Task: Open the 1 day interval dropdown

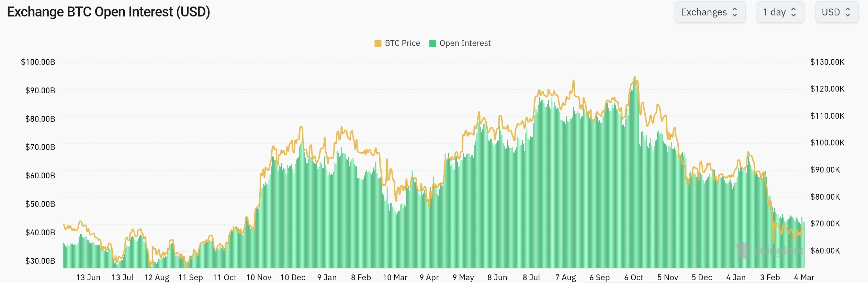Action: pos(780,12)
